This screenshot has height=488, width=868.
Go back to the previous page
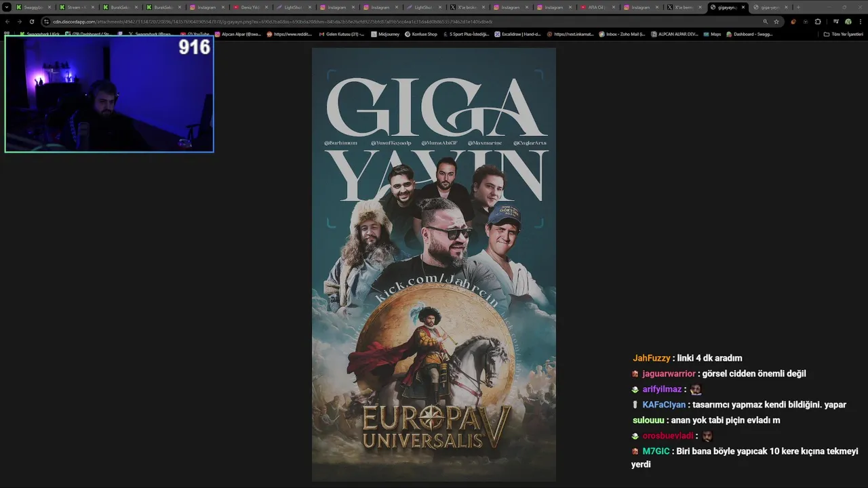coord(7,22)
